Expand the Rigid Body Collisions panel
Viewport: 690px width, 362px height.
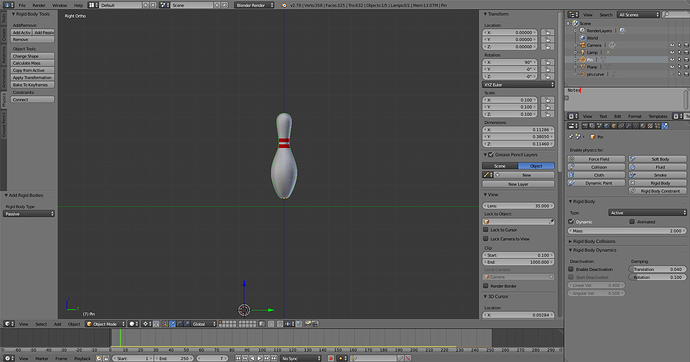coord(594,241)
